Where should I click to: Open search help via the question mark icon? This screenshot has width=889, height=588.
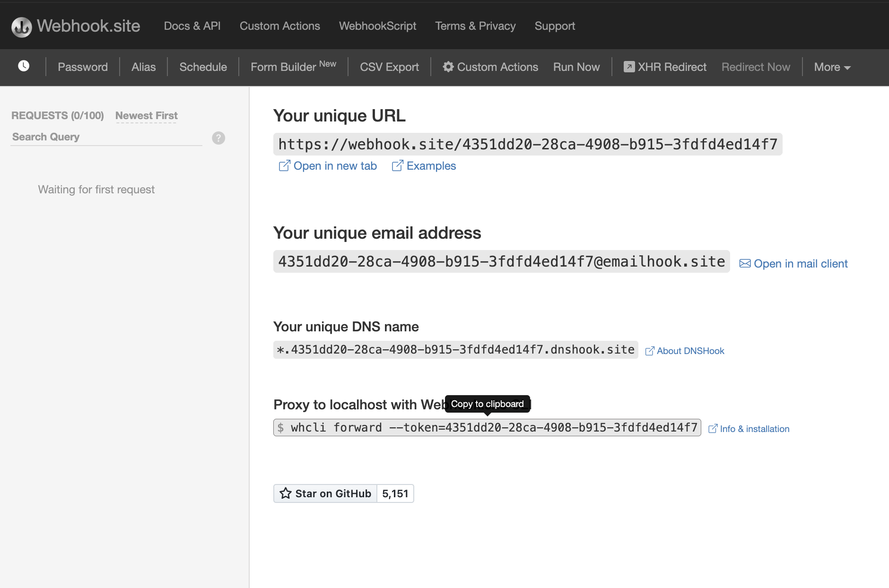[218, 138]
